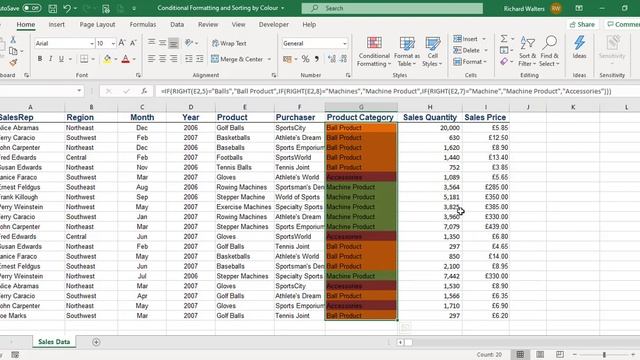Screen dimensions: 640x360
Task: Open the Page Layout ribbon tab
Action: point(97,24)
